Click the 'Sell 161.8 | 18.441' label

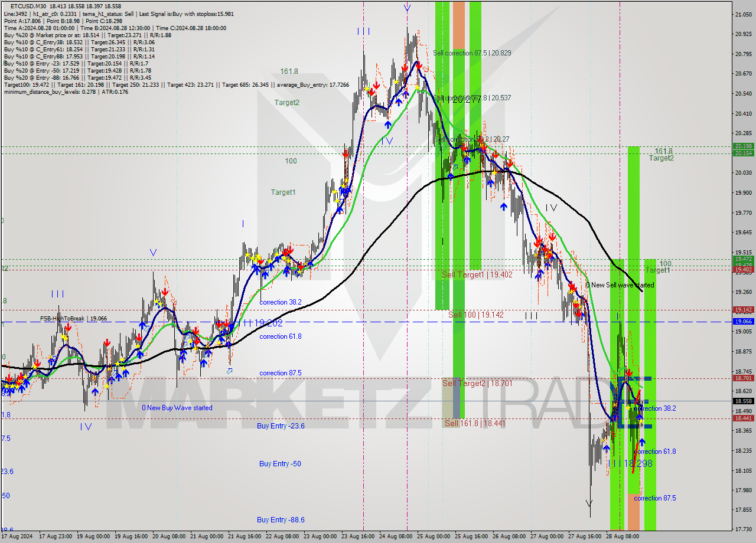[474, 423]
